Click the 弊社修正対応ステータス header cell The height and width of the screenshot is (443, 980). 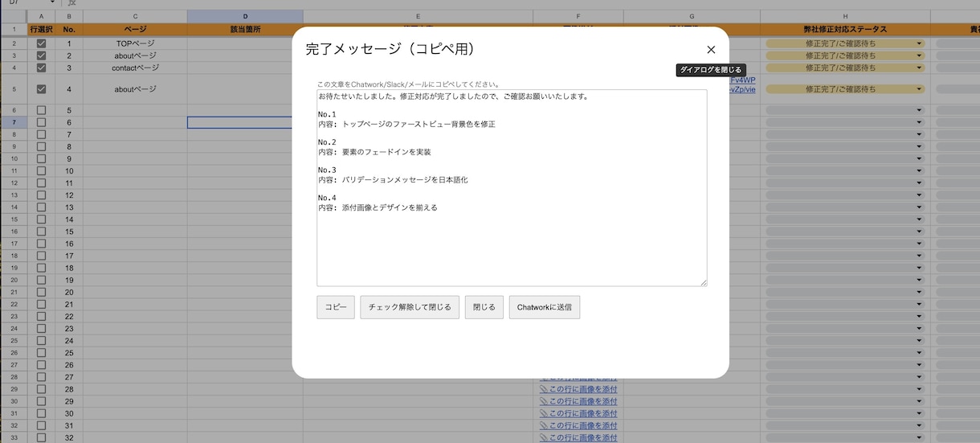[x=845, y=30]
